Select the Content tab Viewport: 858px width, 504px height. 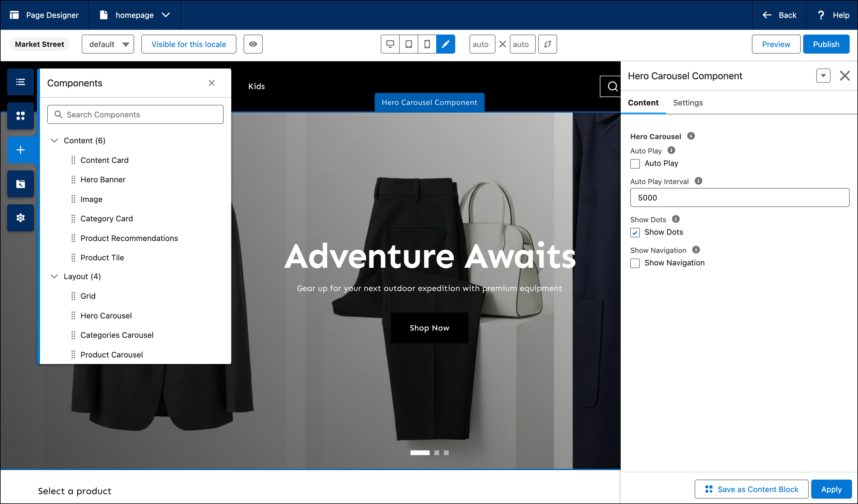pos(643,103)
